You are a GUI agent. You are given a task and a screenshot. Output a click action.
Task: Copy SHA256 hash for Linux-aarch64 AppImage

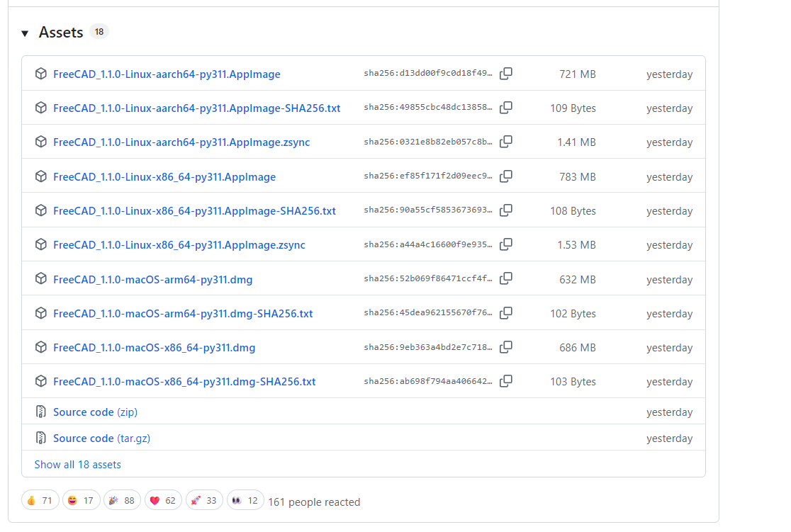click(x=506, y=74)
